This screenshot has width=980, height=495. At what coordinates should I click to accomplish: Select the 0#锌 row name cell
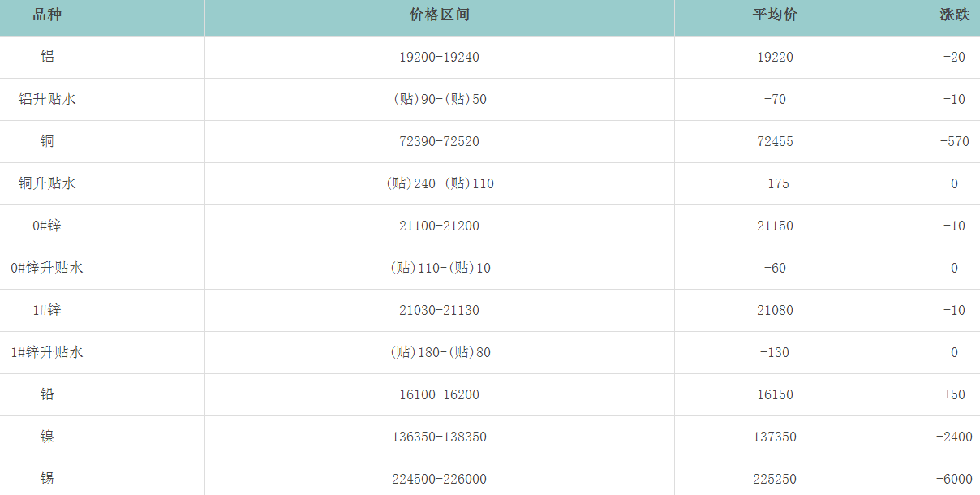47,226
